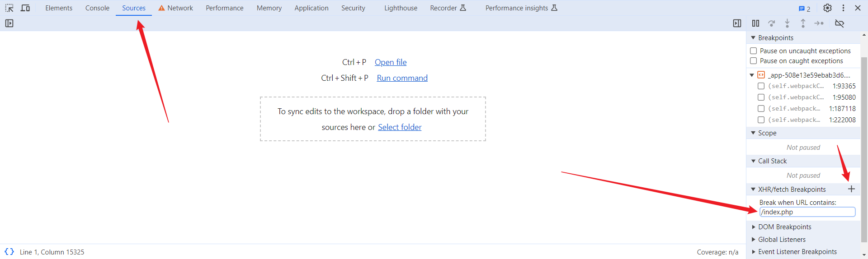Click the Open file link

(x=391, y=62)
